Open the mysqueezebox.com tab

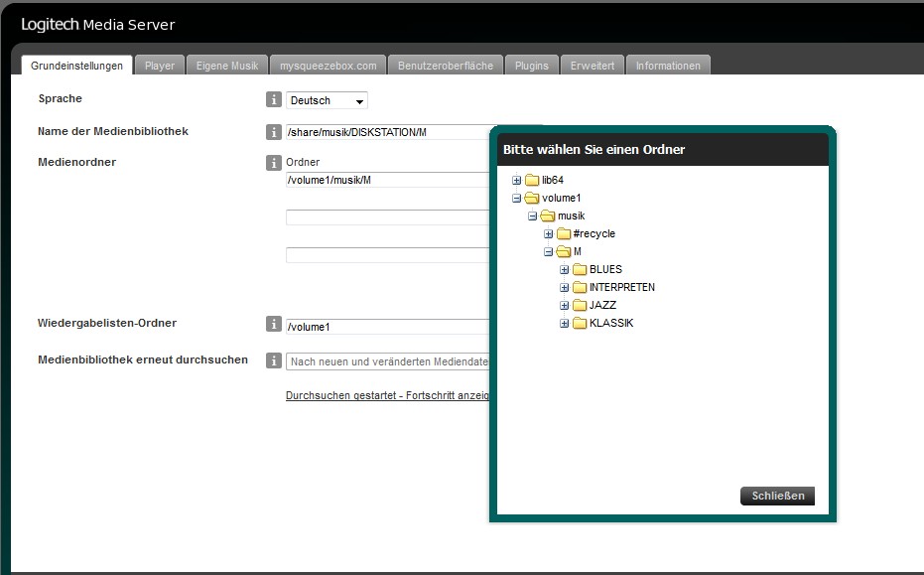(327, 66)
